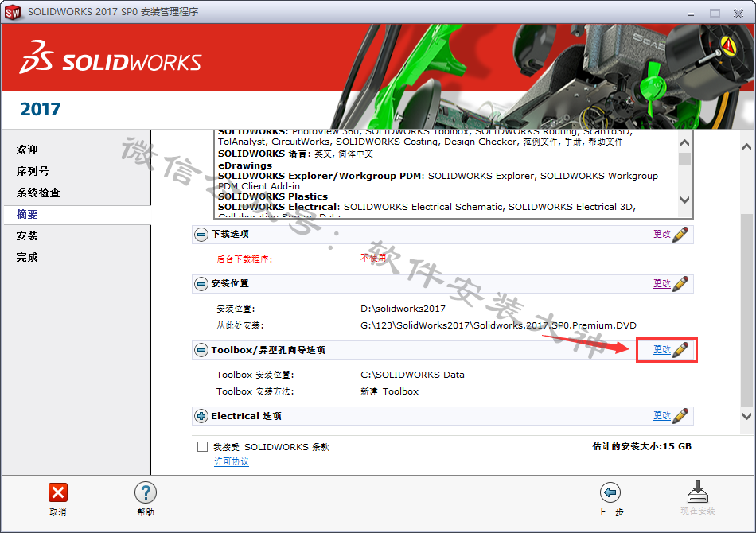Click the eDrawings product entry

tap(245, 165)
